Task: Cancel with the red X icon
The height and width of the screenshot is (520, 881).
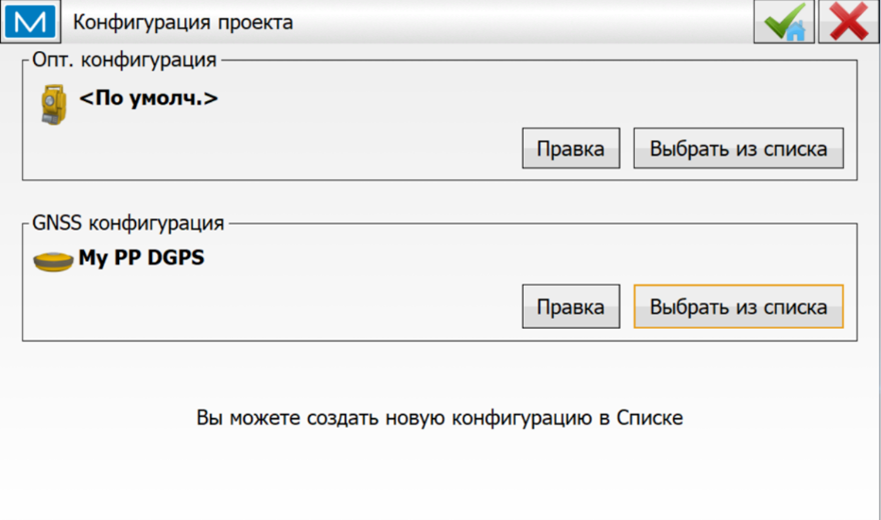Action: coord(848,21)
